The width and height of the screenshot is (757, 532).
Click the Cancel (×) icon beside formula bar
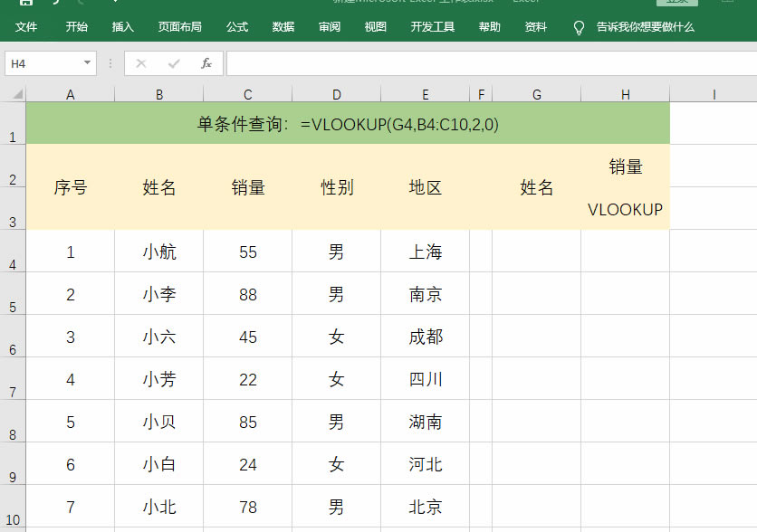(x=140, y=63)
